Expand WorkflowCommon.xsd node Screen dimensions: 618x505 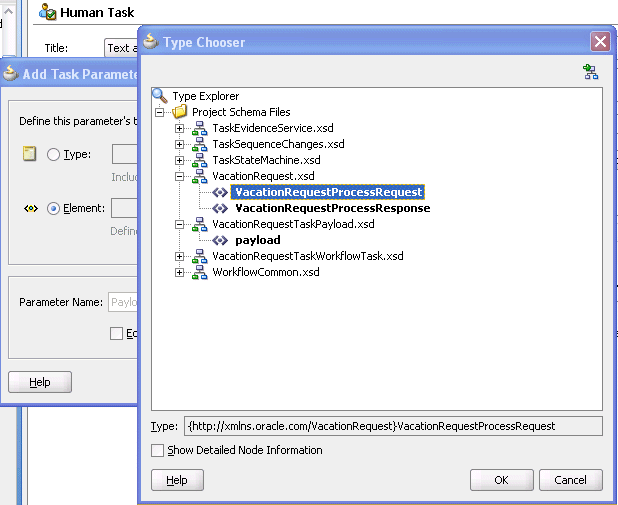tap(179, 273)
